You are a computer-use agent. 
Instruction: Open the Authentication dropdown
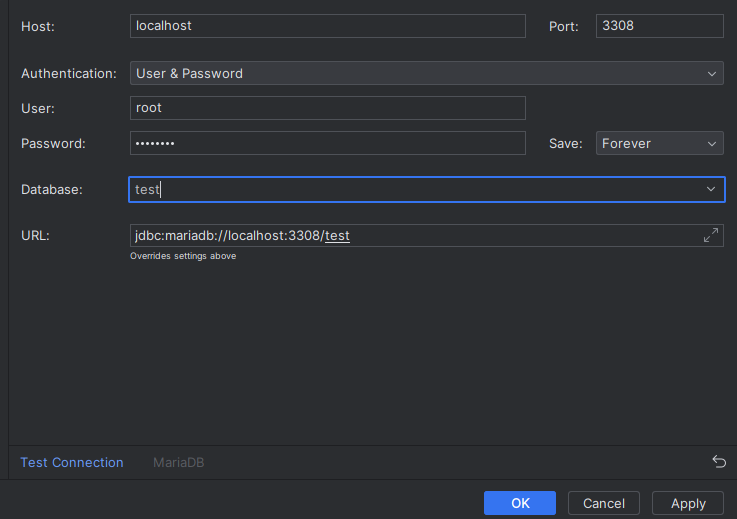pos(427,73)
